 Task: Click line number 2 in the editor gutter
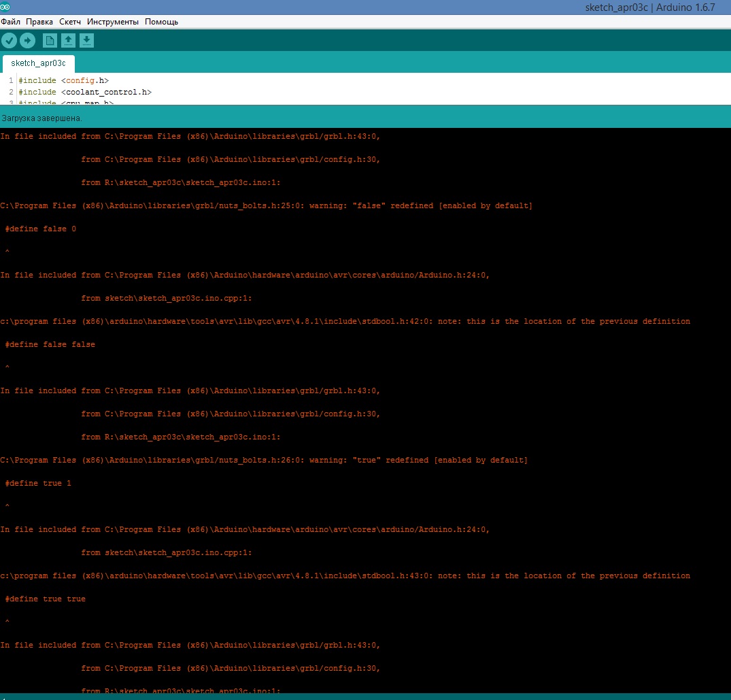click(11, 93)
